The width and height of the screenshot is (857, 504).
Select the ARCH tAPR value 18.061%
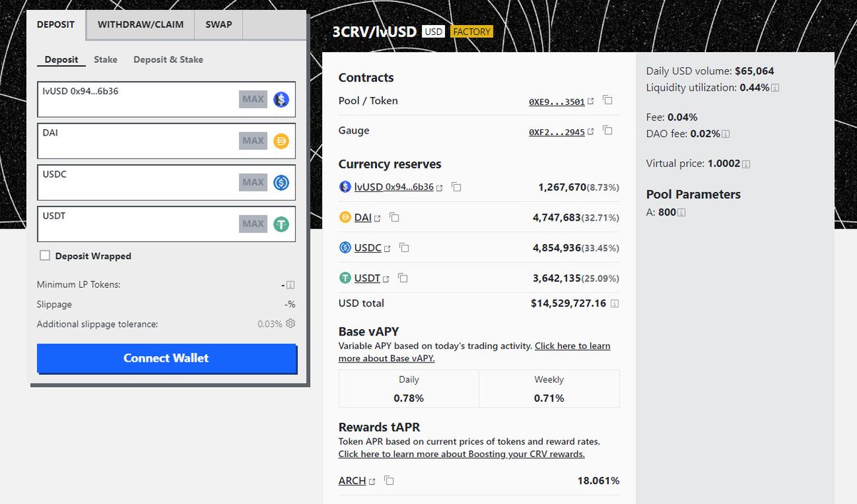[x=598, y=480]
